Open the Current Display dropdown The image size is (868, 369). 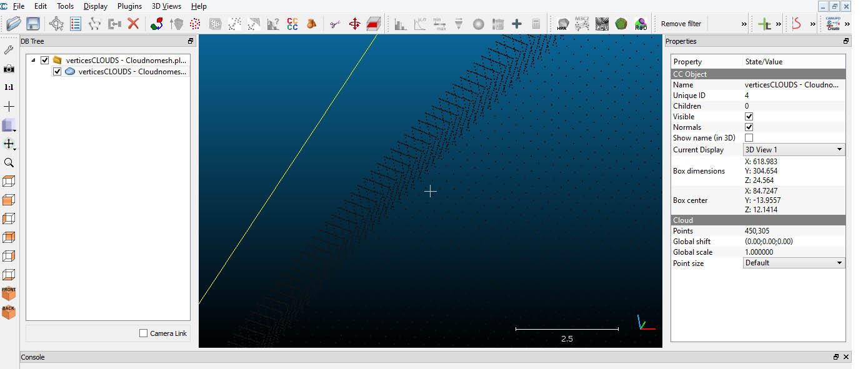[x=794, y=150]
